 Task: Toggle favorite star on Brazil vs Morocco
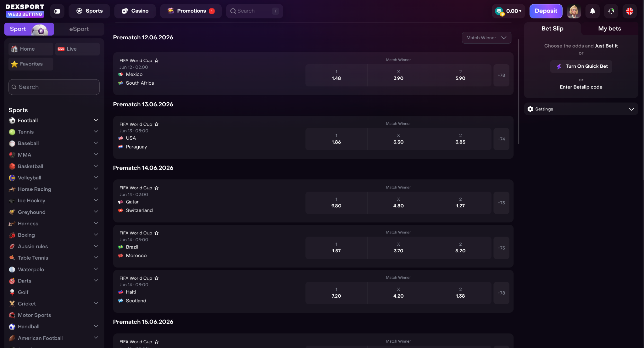click(x=157, y=233)
